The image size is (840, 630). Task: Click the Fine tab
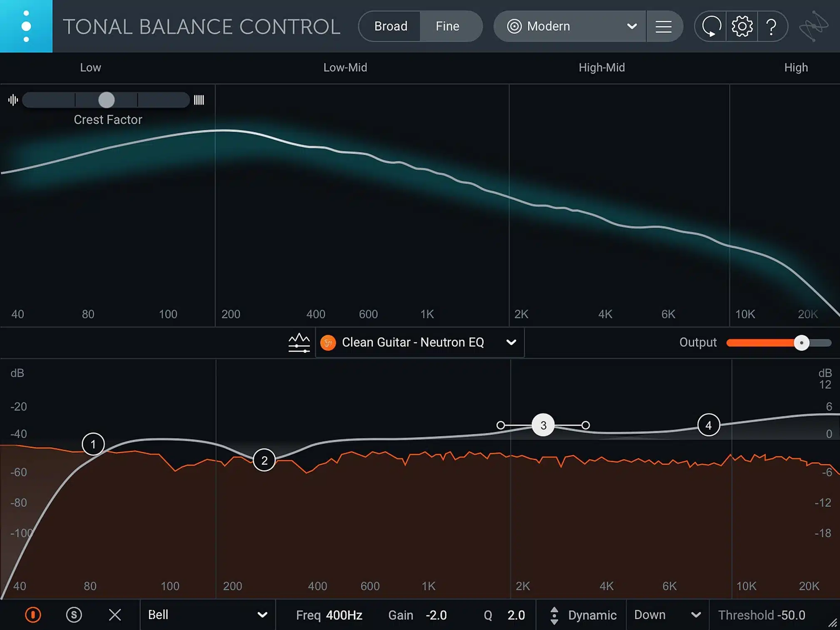tap(447, 27)
